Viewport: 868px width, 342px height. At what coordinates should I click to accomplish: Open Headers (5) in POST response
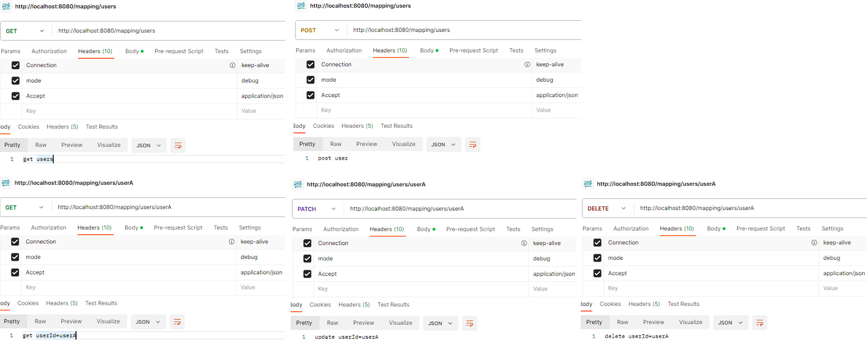[x=357, y=127]
